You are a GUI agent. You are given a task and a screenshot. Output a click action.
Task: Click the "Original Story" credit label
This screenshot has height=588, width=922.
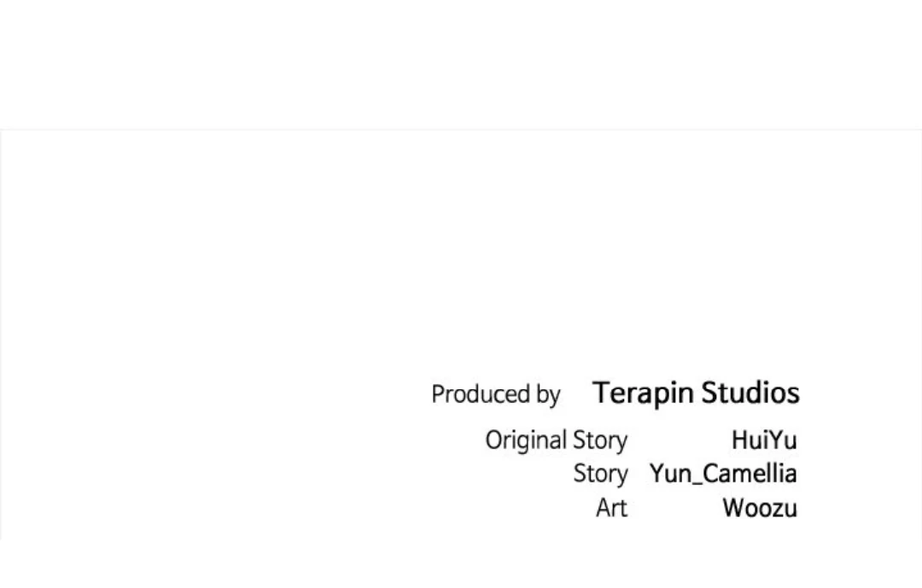556,440
